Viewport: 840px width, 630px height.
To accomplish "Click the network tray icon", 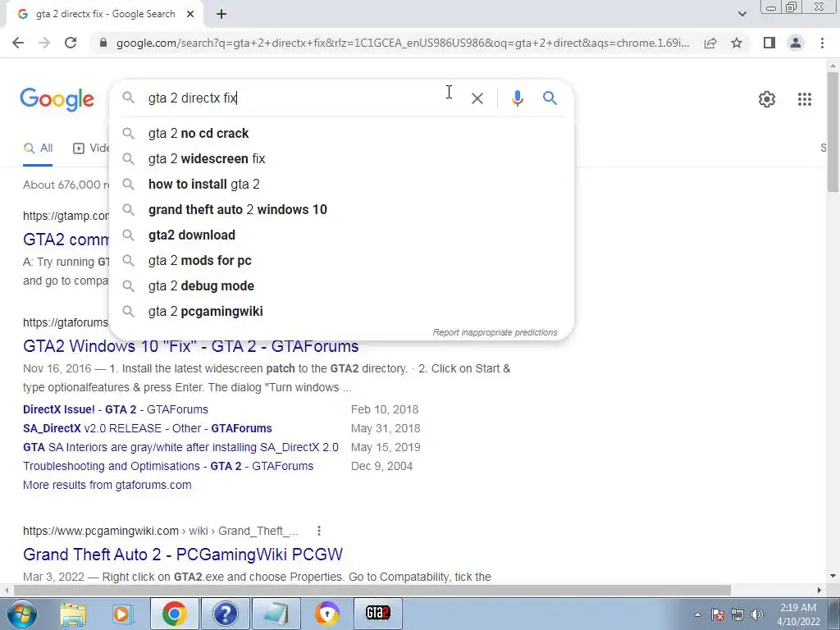I will click(737, 614).
